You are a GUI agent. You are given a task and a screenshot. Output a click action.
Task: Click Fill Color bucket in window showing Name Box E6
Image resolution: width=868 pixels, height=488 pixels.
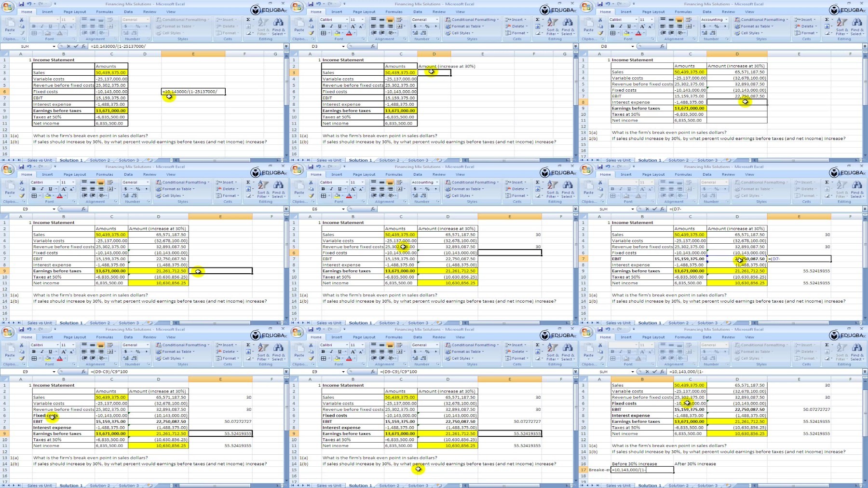pos(337,196)
